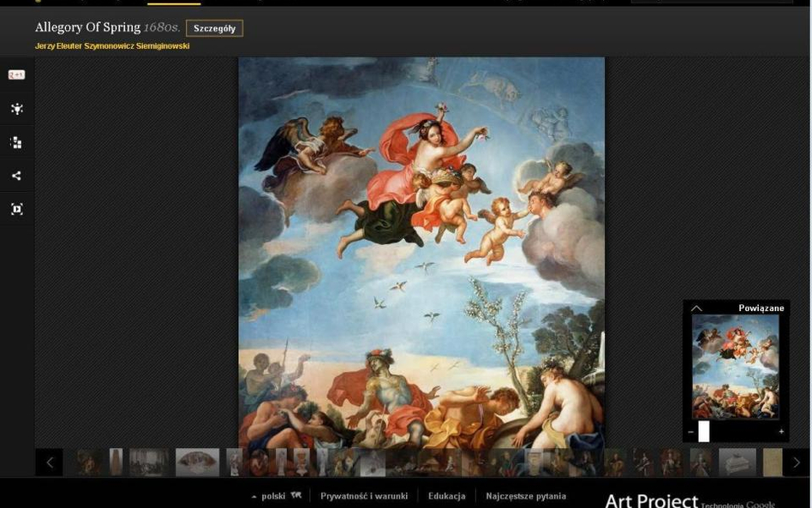Image resolution: width=812 pixels, height=508 pixels.
Task: Show next thumbnails with right arrow
Action: point(797,463)
